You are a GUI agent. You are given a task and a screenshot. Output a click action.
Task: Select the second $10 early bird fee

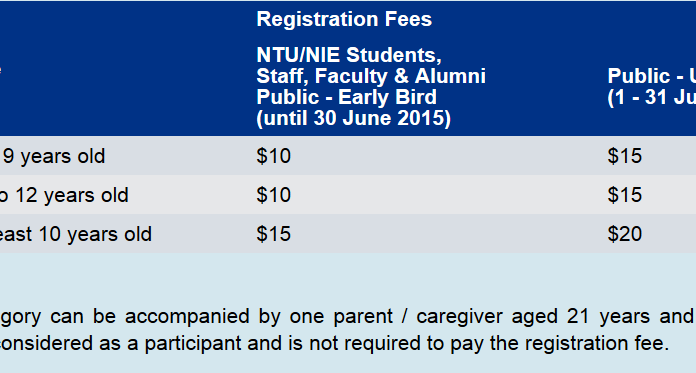(273, 195)
